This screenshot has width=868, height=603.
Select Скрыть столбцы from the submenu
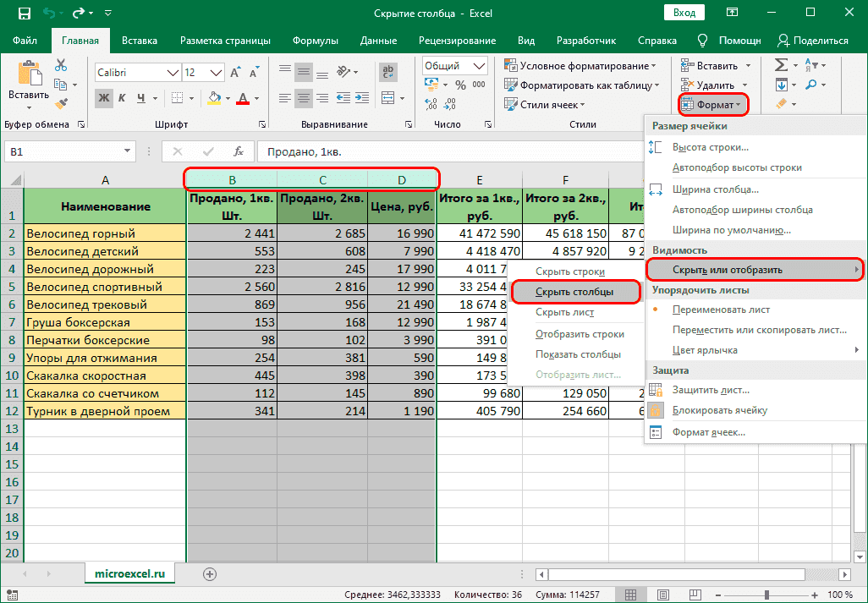[x=574, y=292]
